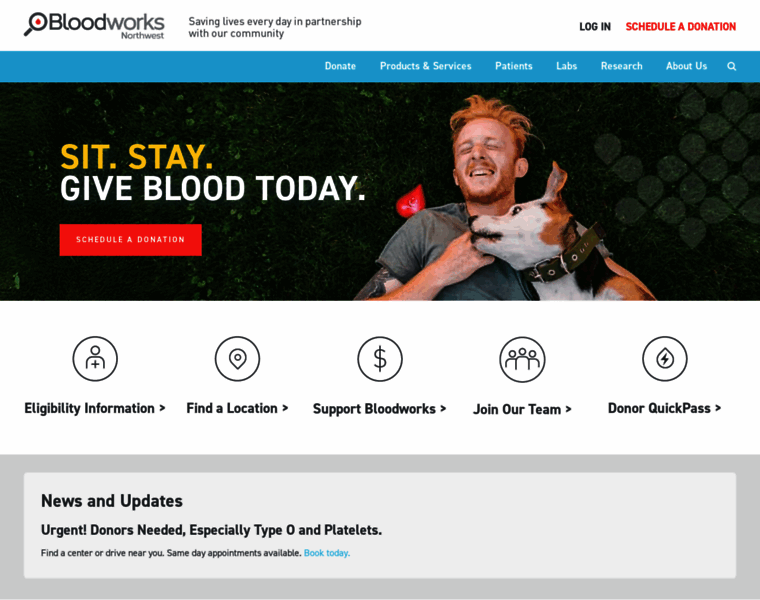Open the Donate menu
Viewport: 760px width, 600px height.
pos(340,66)
